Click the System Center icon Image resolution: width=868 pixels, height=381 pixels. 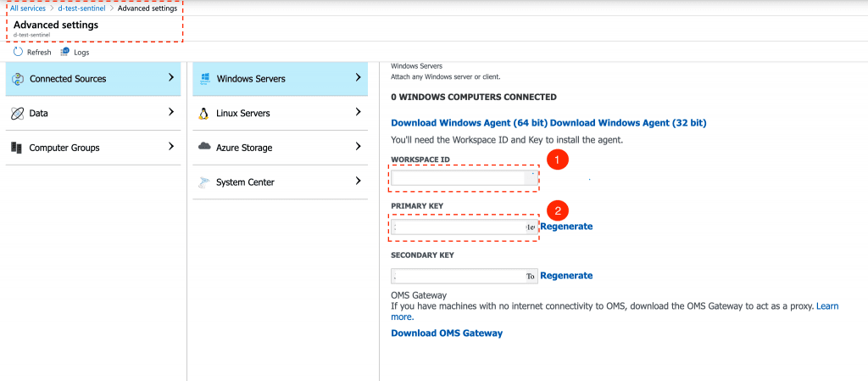click(x=204, y=182)
